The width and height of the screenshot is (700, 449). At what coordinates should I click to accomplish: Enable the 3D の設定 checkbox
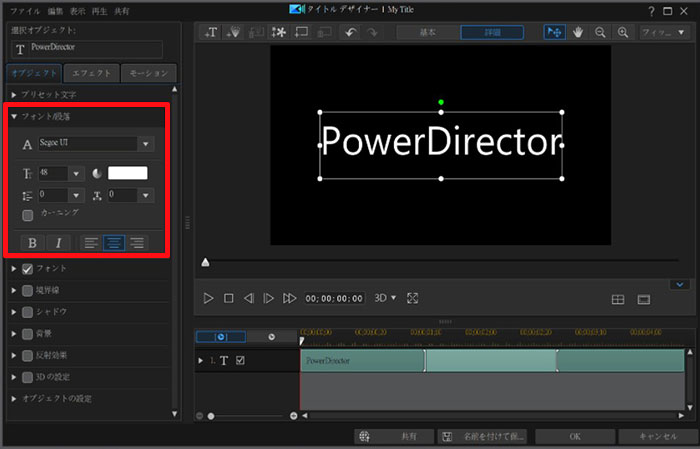[28, 377]
